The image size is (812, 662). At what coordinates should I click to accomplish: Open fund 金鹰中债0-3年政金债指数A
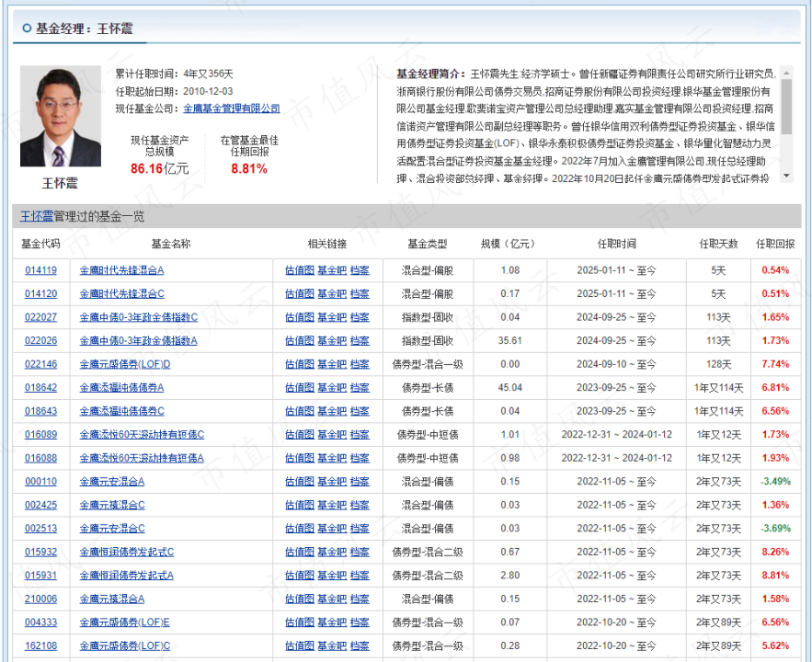[x=138, y=340]
